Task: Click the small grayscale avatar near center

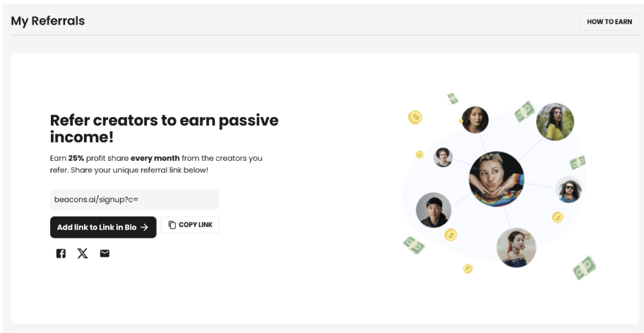Action: click(x=443, y=157)
